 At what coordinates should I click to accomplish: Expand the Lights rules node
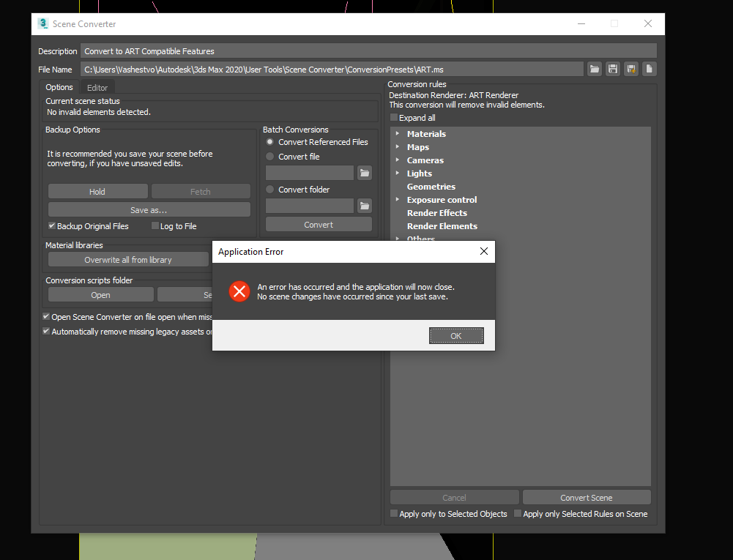[398, 173]
